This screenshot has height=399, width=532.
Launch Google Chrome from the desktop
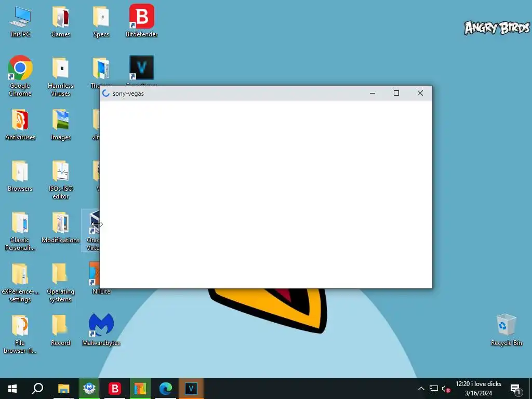[20, 75]
